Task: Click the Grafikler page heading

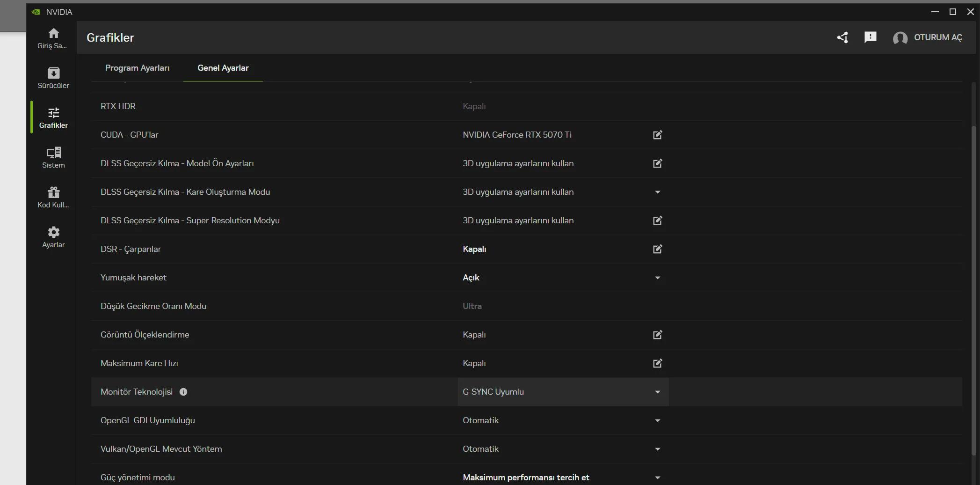Action: pyautogui.click(x=110, y=37)
